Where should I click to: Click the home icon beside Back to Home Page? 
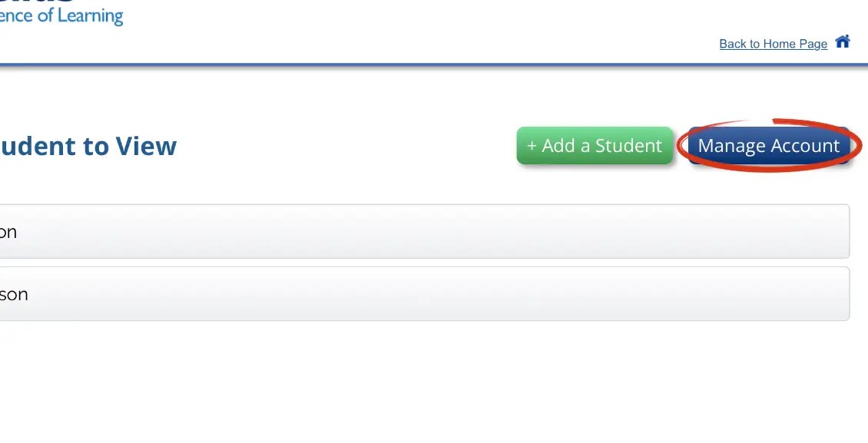(843, 42)
